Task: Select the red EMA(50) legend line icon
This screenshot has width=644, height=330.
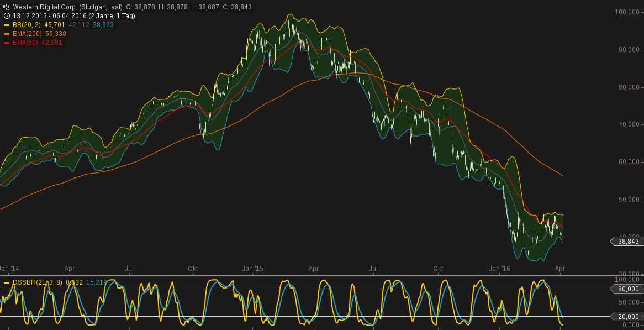Action: pos(7,41)
